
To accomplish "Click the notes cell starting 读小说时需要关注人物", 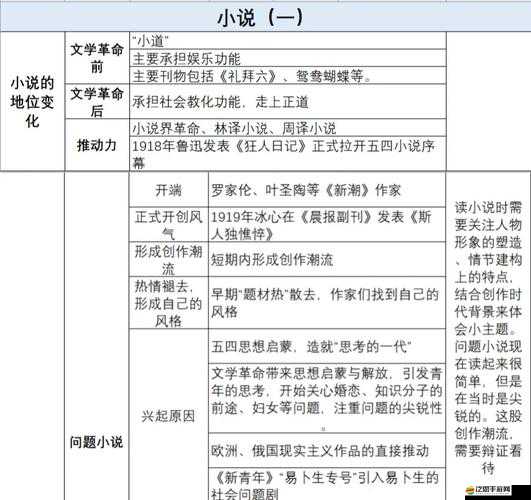I will (488, 336).
